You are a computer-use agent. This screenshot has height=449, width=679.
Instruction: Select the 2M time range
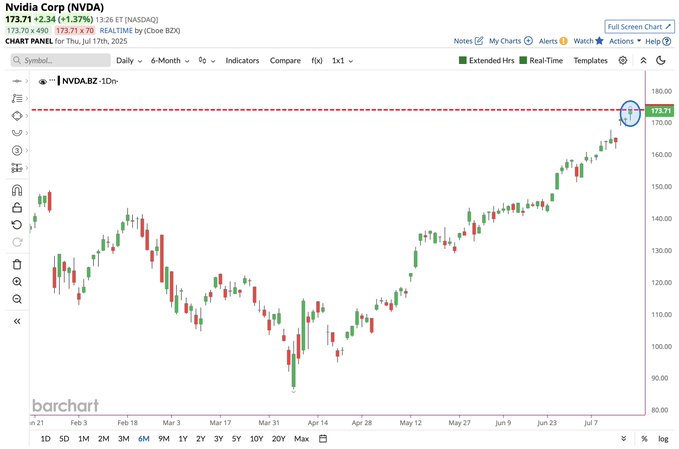coord(103,439)
